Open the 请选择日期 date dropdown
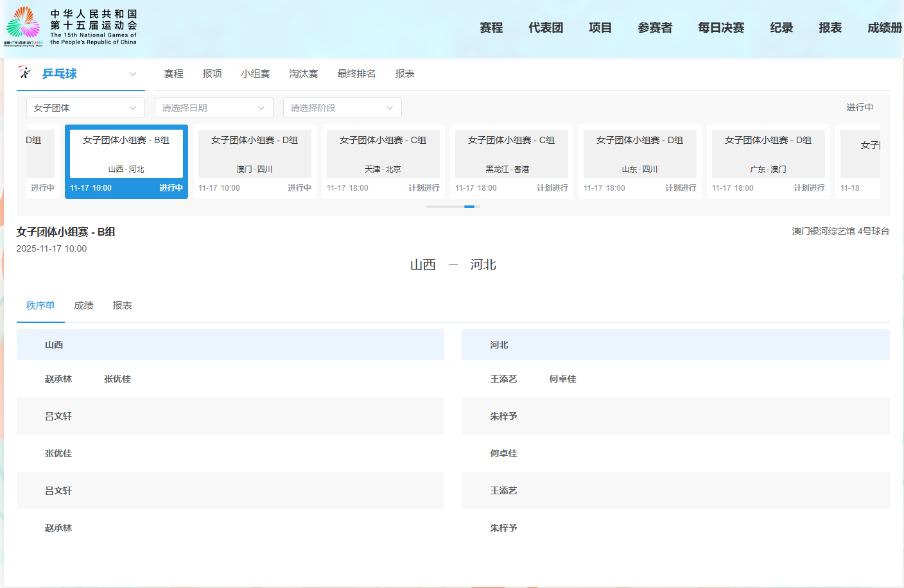Viewport: 904px width, 588px height. pos(214,108)
